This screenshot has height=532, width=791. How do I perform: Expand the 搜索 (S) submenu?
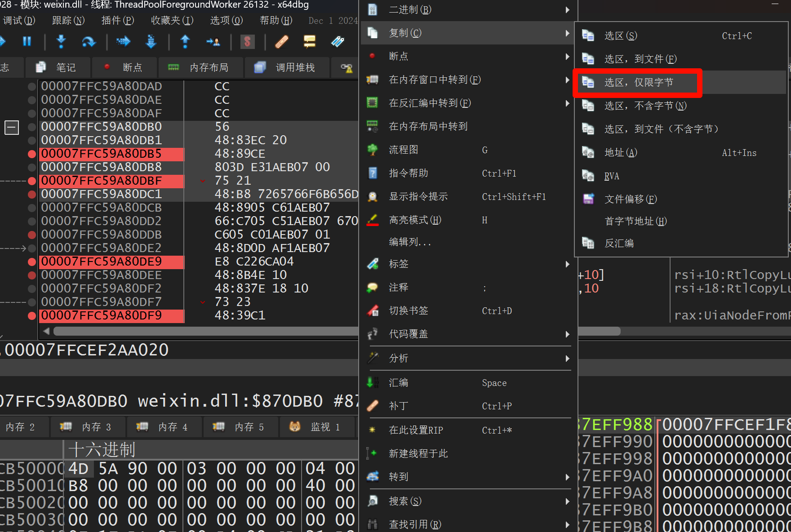click(x=469, y=501)
